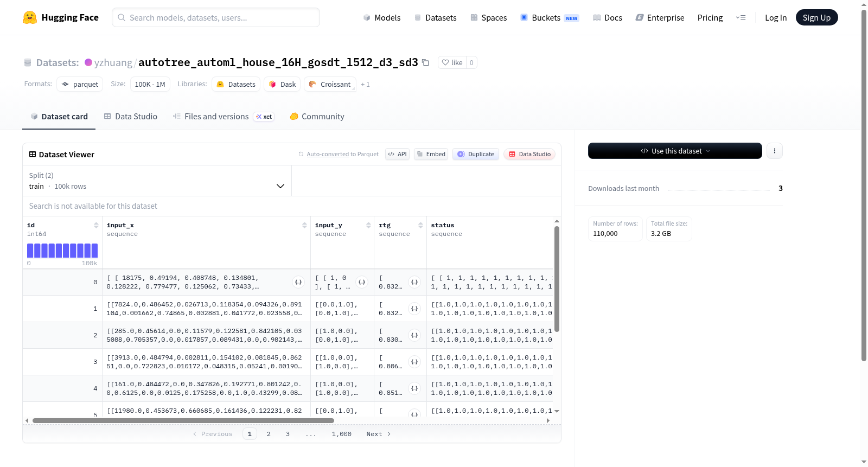Open Buckets in the top navigation
The image size is (868, 467).
click(x=550, y=17)
